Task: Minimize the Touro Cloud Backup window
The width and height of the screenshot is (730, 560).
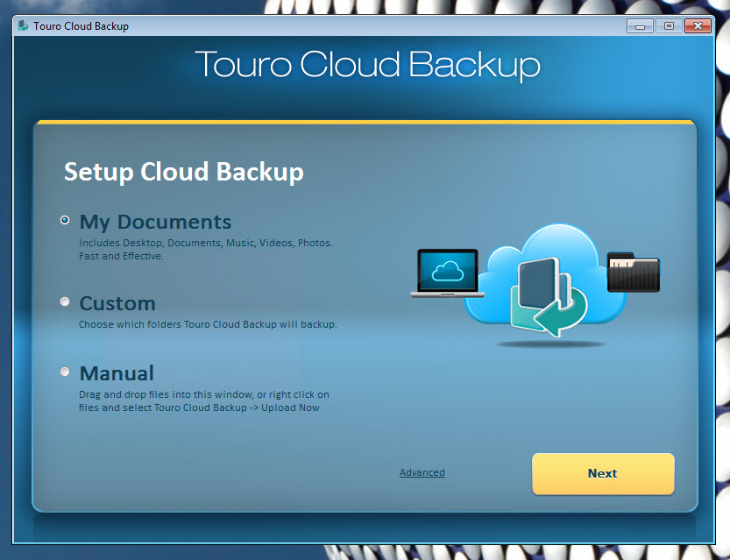Action: [x=640, y=26]
